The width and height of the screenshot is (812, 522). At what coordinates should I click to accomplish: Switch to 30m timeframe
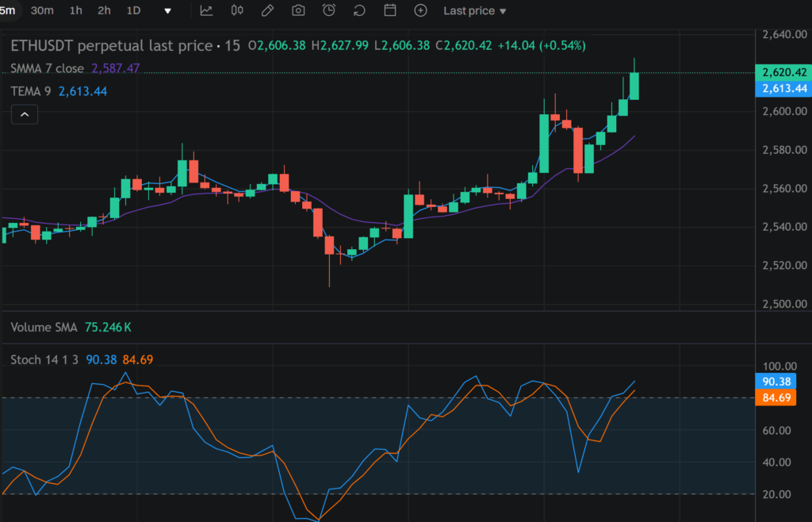[42, 10]
